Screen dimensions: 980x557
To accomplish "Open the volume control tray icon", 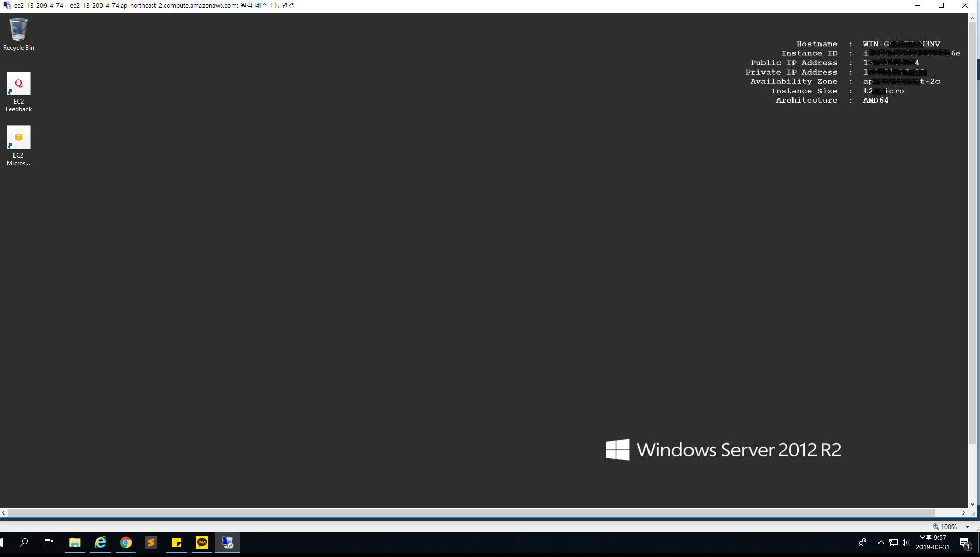I will [x=905, y=542].
